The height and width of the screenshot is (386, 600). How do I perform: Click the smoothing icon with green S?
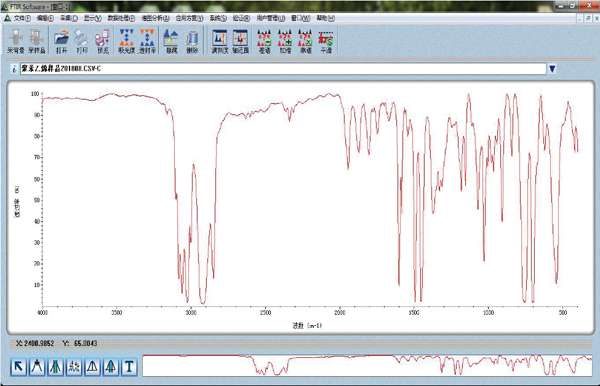326,41
